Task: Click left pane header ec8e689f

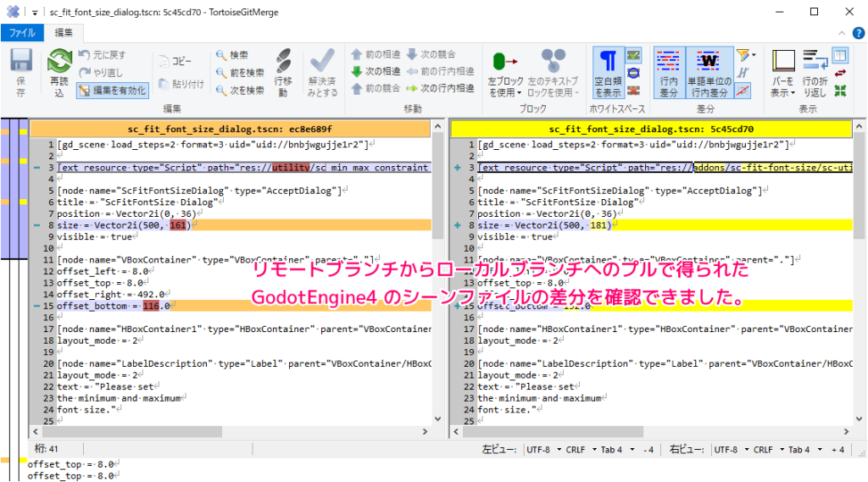Action: (230, 129)
